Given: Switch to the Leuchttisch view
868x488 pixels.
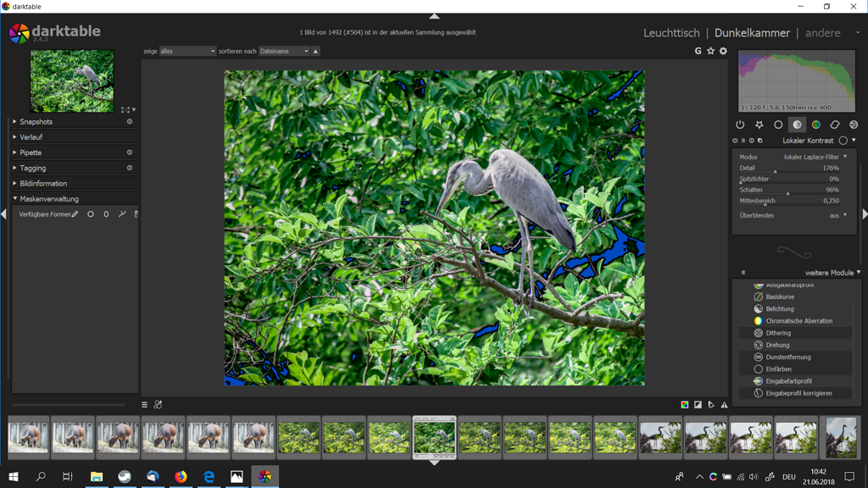Looking at the screenshot, I should tap(672, 32).
